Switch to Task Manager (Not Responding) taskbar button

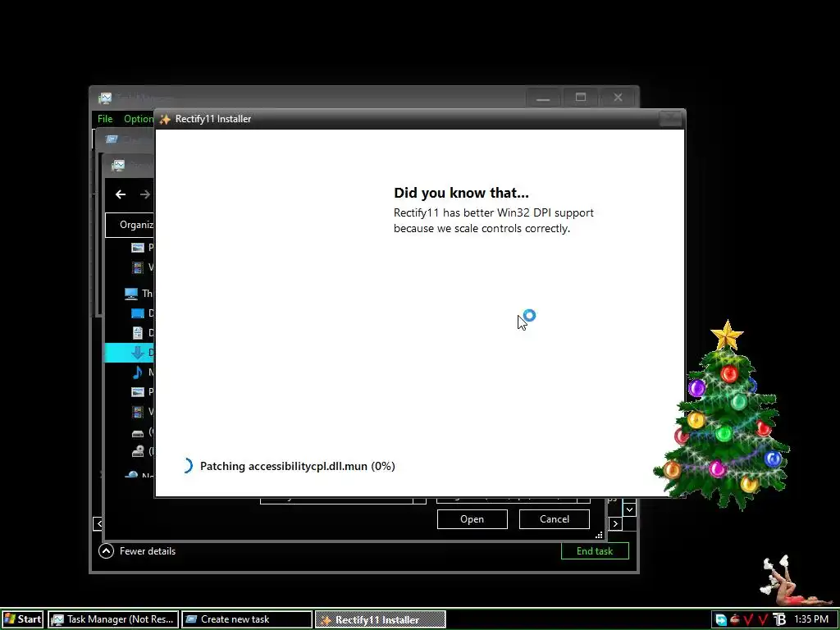pyautogui.click(x=113, y=619)
